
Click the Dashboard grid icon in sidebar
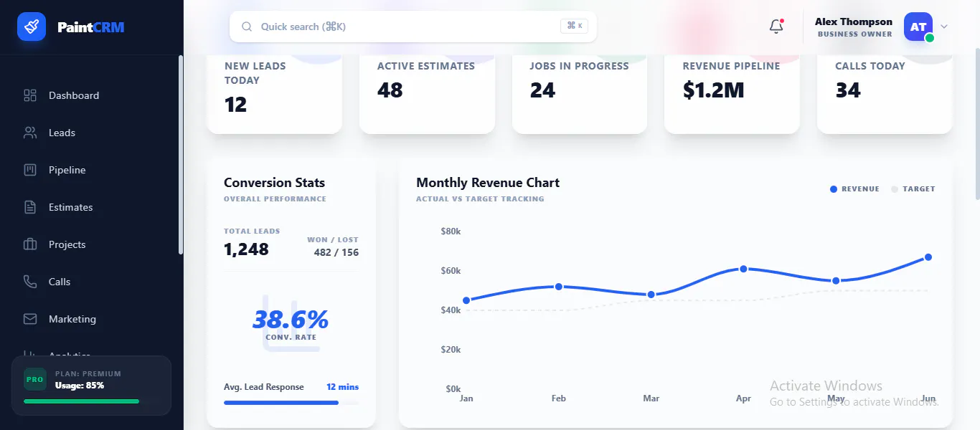(x=30, y=95)
